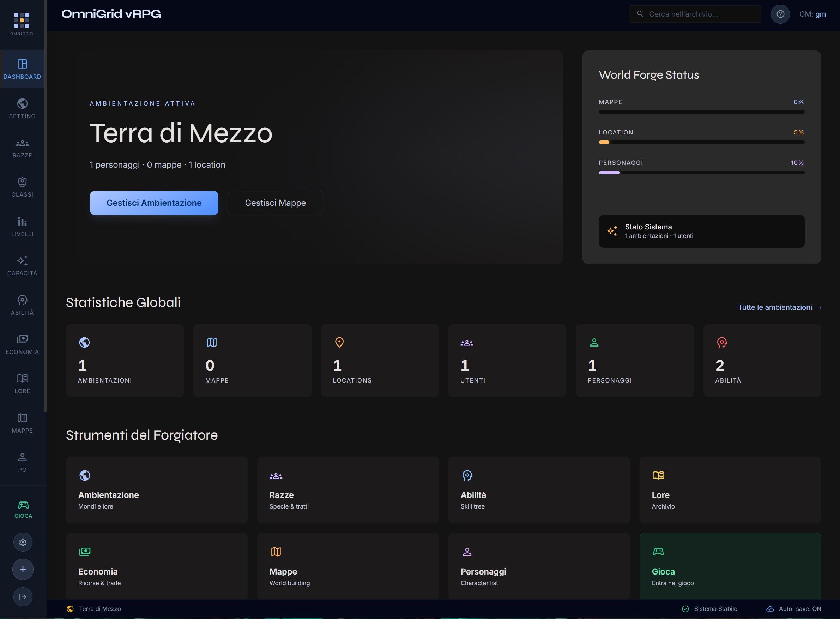The image size is (840, 619).
Task: Open the Ambientazione tool card
Action: coord(157,490)
